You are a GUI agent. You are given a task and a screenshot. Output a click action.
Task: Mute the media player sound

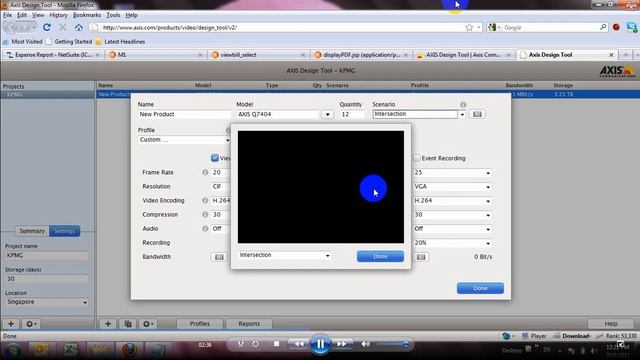[x=365, y=344]
